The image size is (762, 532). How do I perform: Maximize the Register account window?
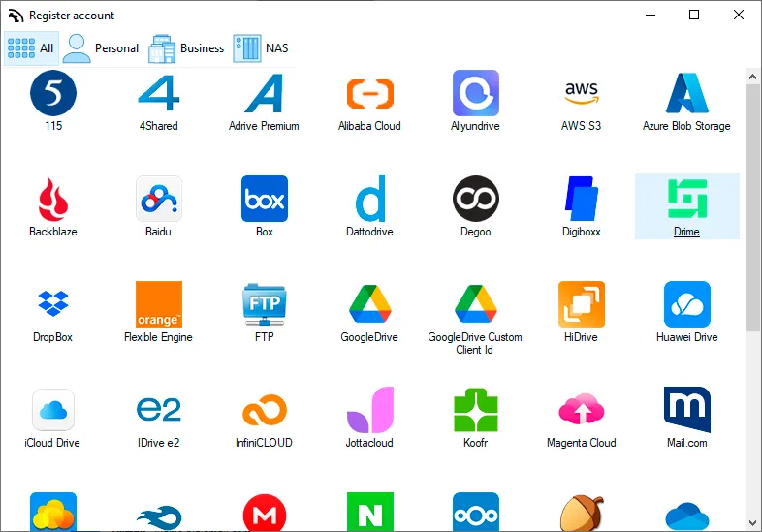coord(694,16)
